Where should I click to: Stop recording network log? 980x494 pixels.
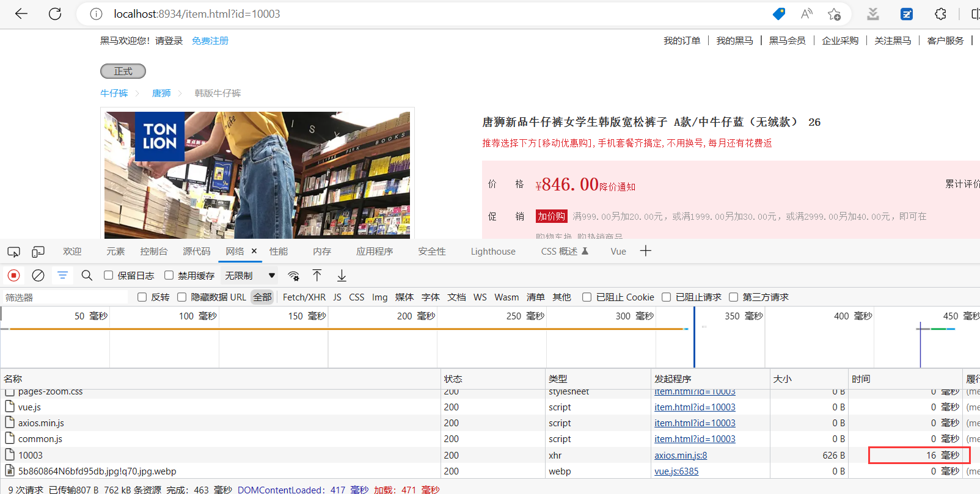13,275
